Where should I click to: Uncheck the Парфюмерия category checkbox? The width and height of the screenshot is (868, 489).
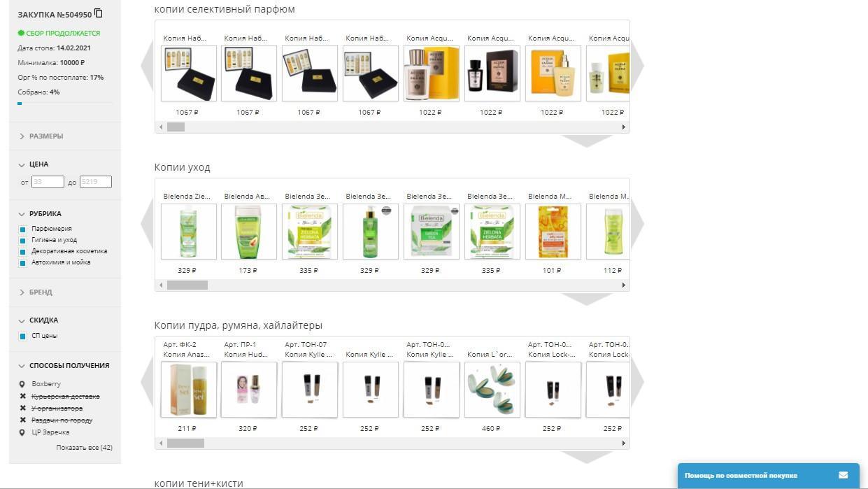(22, 229)
